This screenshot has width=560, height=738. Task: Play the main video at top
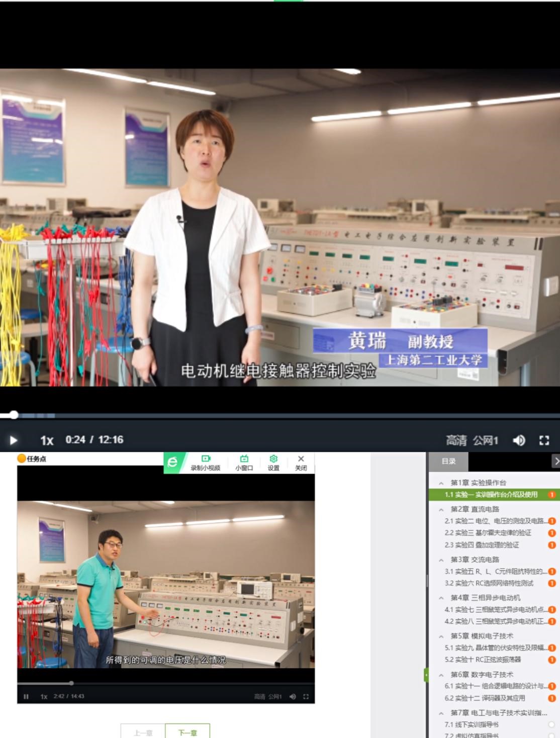pyautogui.click(x=14, y=440)
